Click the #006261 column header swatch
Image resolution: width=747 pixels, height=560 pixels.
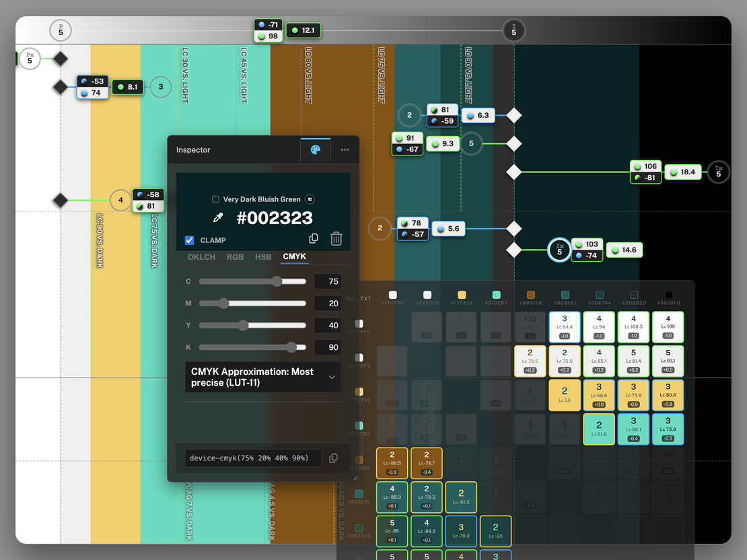tap(565, 295)
